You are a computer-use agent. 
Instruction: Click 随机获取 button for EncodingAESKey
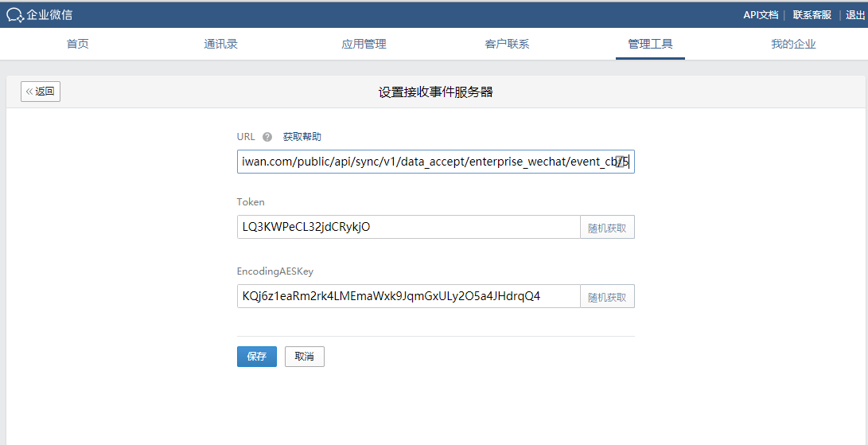click(x=607, y=296)
